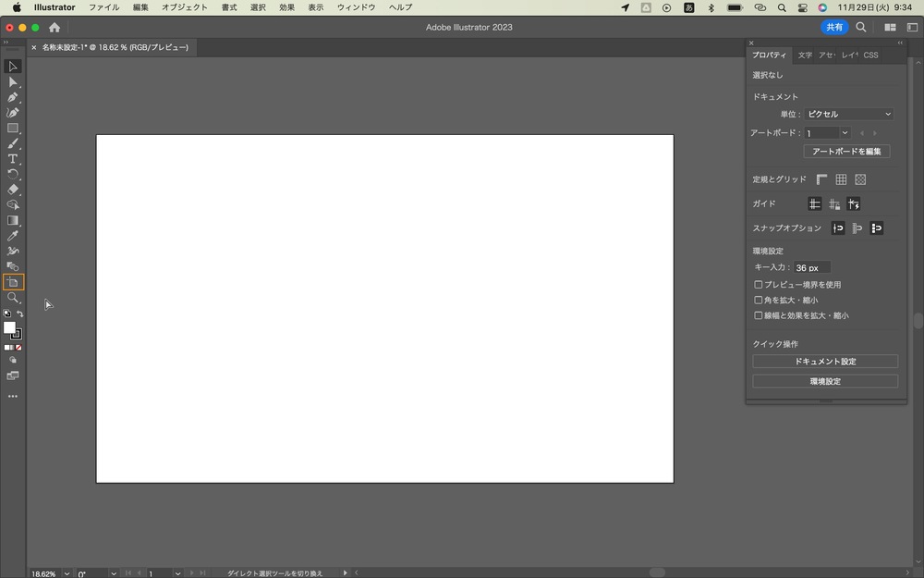Click the ドキュメント設定 button
This screenshot has width=924, height=578.
825,361
